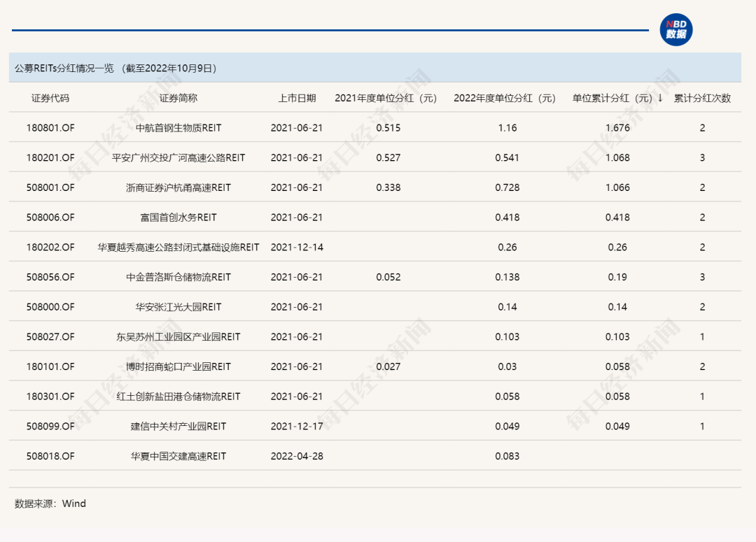Select code 180301.OF
This screenshot has width=756, height=542.
(50, 397)
